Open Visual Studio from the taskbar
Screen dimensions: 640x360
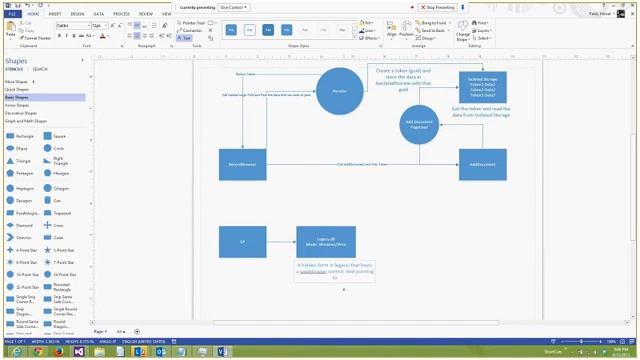[x=79, y=351]
